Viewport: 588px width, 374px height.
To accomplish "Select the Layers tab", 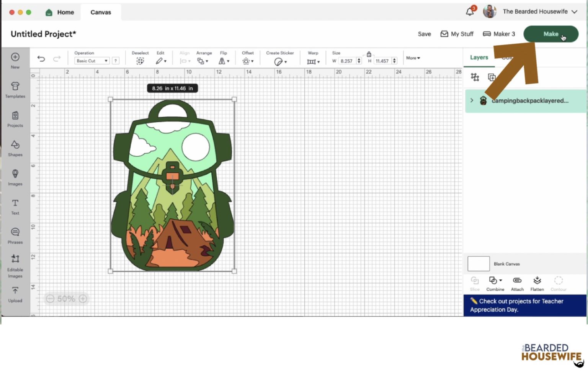I will click(x=479, y=57).
